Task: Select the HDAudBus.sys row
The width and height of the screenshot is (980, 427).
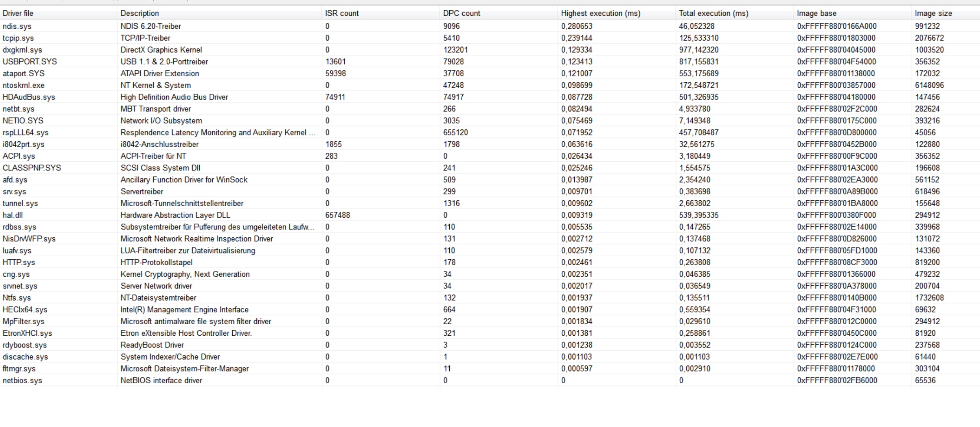Action: pyautogui.click(x=29, y=97)
